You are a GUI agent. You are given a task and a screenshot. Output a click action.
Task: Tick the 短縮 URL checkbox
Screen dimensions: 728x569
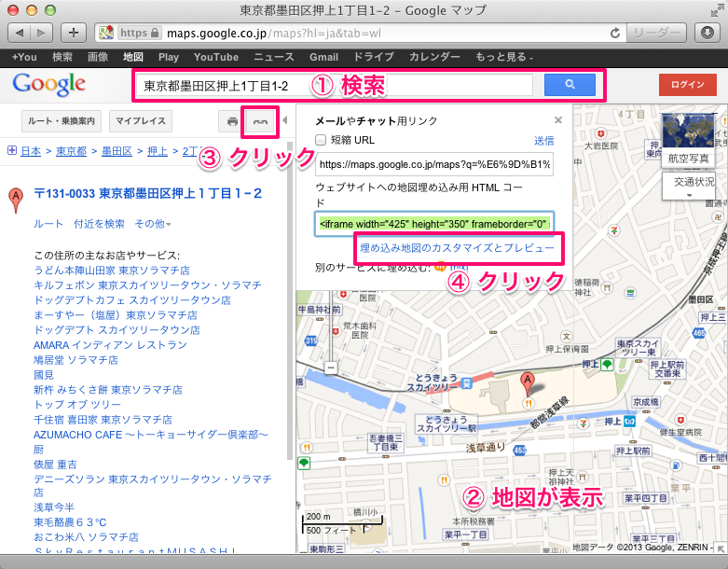[321, 140]
